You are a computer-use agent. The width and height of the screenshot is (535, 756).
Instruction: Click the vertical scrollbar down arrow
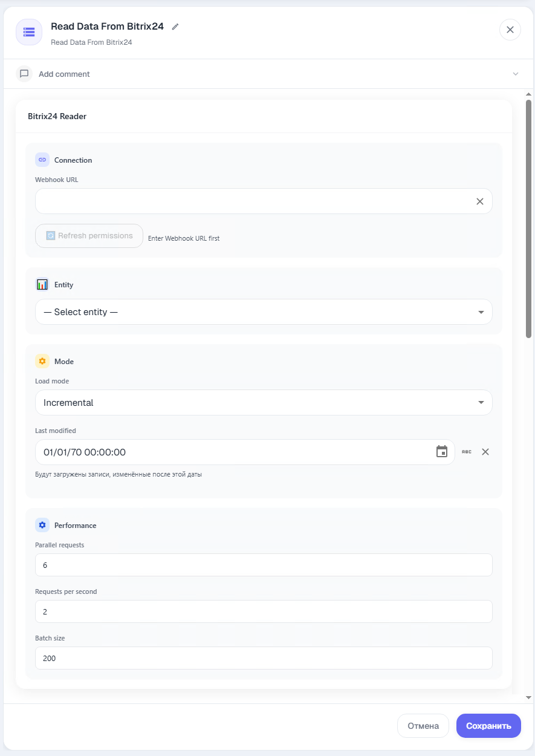[x=528, y=697]
